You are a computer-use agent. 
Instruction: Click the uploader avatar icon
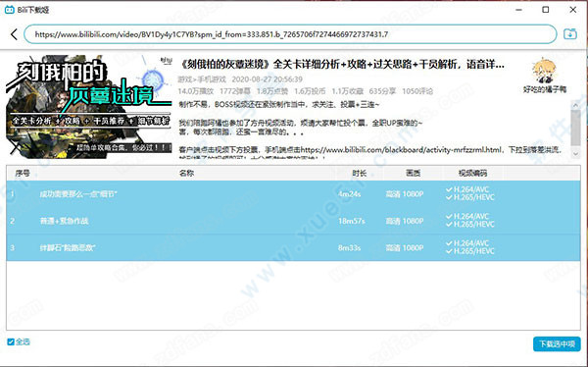pos(545,71)
